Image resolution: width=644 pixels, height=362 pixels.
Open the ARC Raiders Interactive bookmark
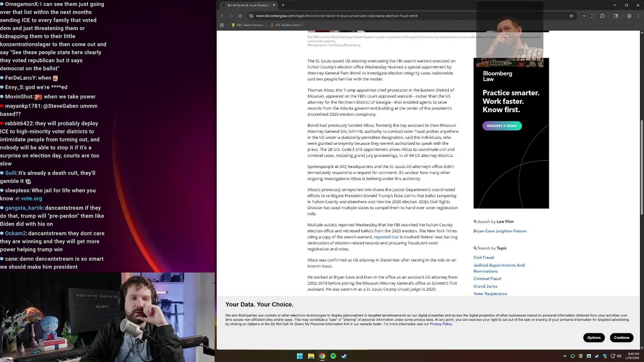pyautogui.click(x=248, y=25)
